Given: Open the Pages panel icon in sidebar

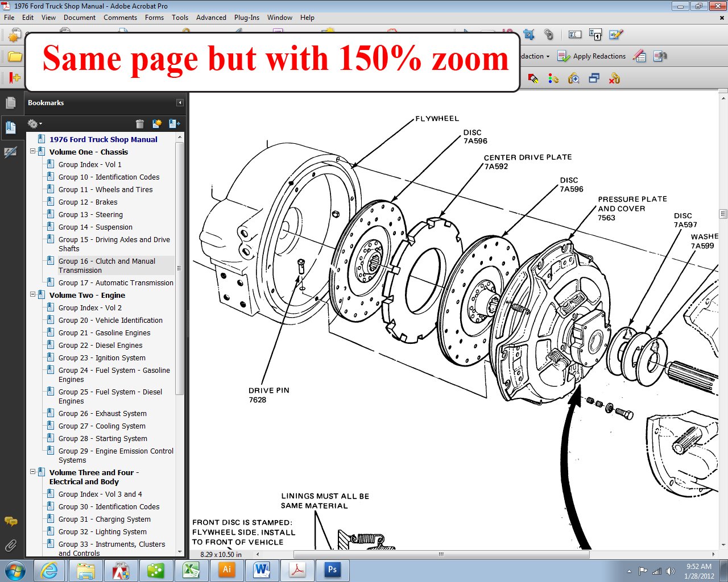Looking at the screenshot, I should [x=10, y=103].
